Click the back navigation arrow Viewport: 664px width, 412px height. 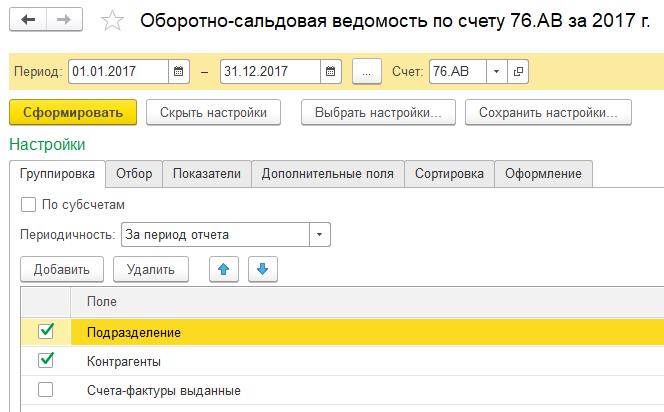tap(29, 19)
